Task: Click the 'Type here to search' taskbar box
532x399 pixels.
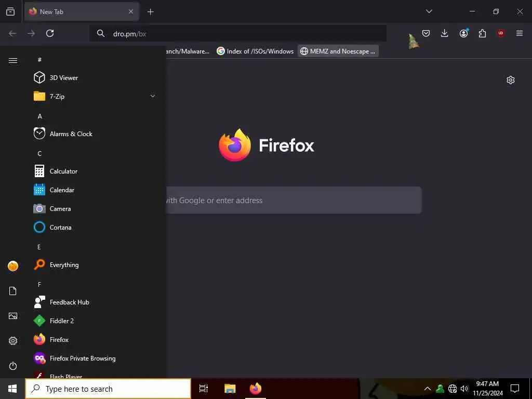Action: pyautogui.click(x=108, y=389)
